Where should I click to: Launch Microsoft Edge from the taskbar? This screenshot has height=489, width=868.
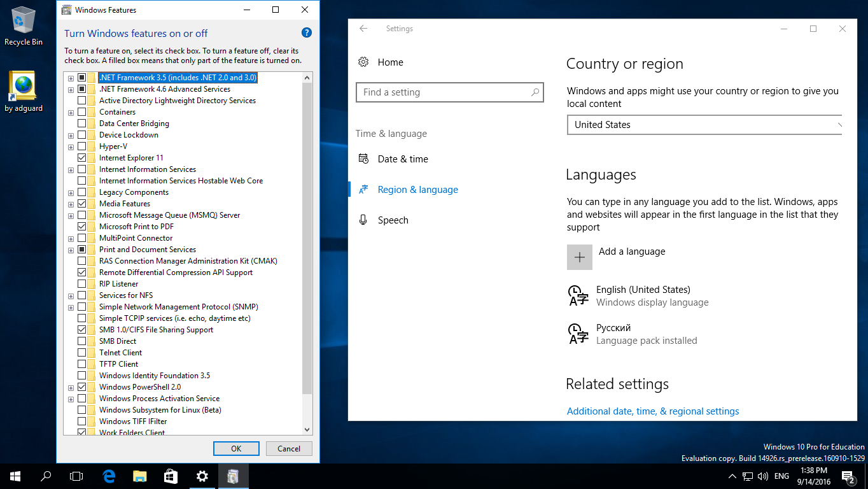point(109,476)
